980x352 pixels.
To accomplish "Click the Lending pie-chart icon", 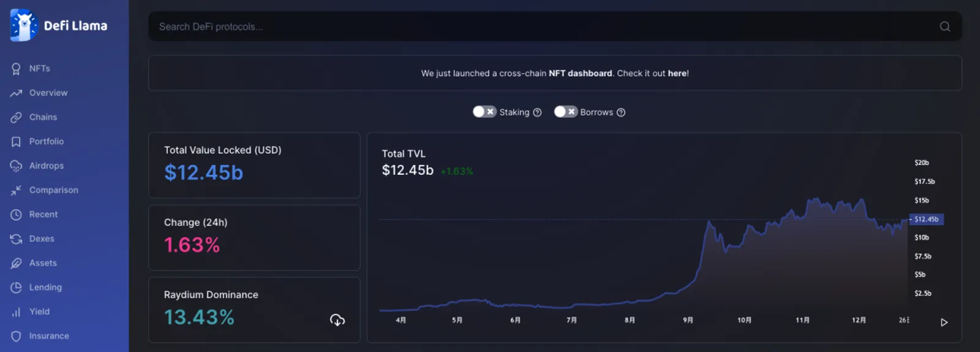I will (16, 288).
